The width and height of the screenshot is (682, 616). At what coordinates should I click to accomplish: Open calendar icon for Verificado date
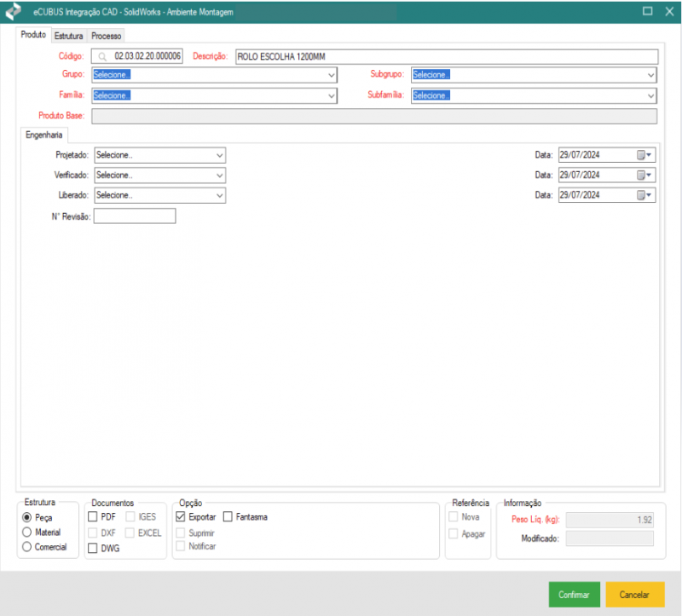[x=644, y=176]
